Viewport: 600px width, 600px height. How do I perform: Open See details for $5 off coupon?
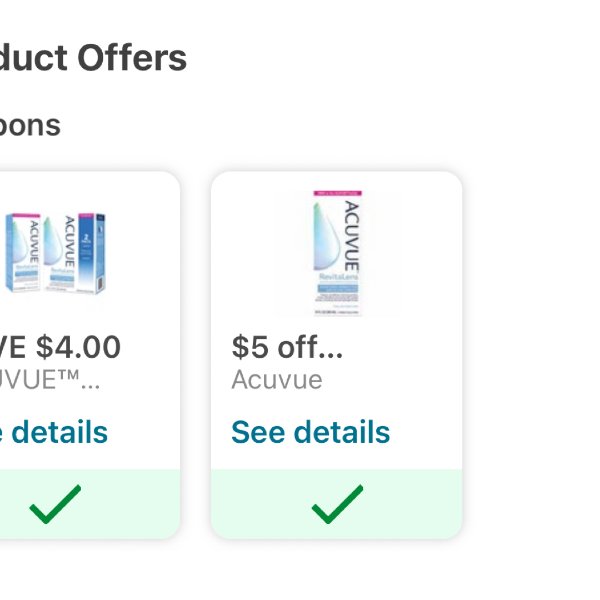[x=311, y=432]
